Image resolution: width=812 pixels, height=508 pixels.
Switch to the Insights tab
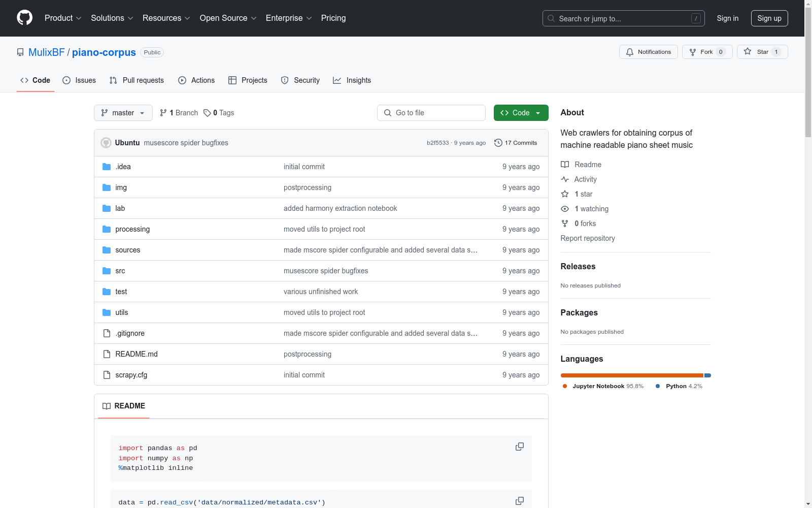click(x=352, y=80)
